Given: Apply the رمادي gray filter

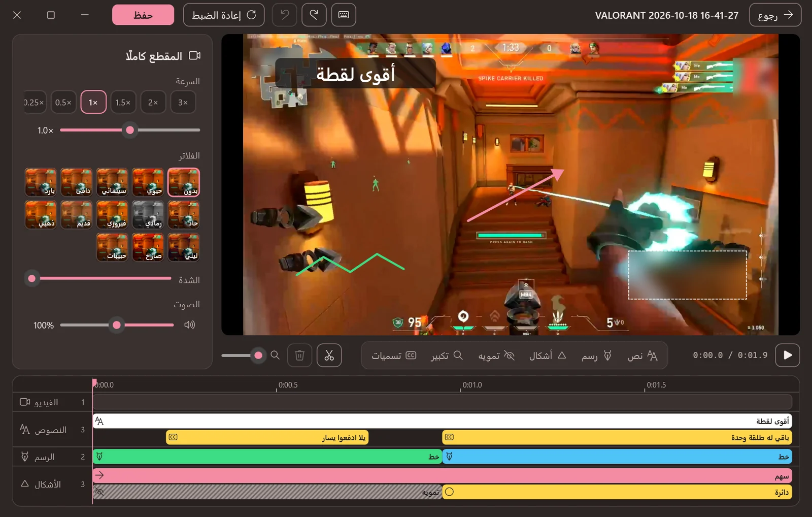Looking at the screenshot, I should (148, 214).
